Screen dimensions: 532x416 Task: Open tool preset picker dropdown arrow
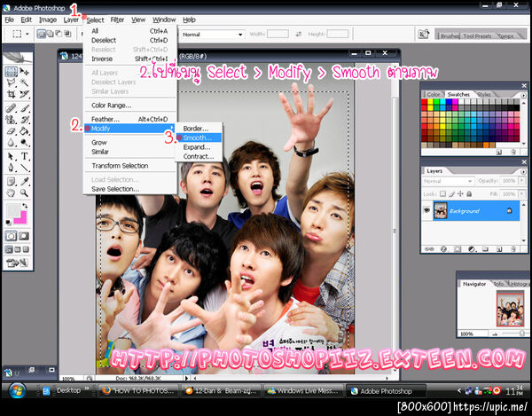27,34
